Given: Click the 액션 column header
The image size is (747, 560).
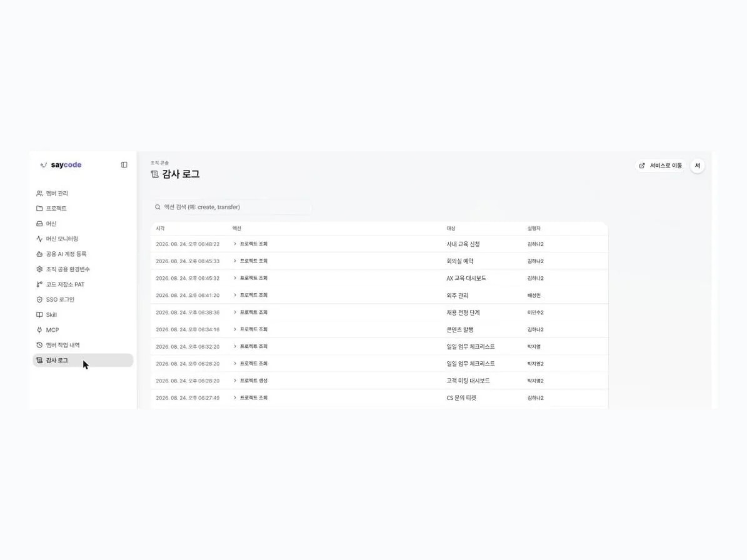Looking at the screenshot, I should coord(237,229).
